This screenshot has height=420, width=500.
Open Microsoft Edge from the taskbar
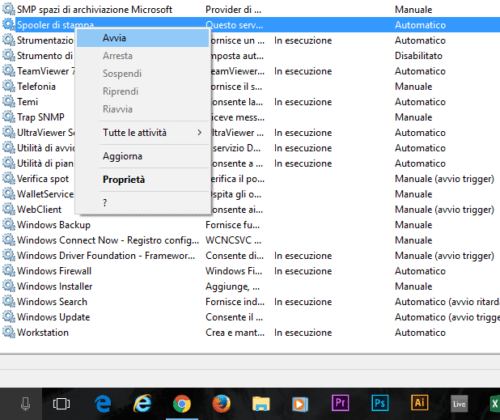pyautogui.click(x=103, y=404)
